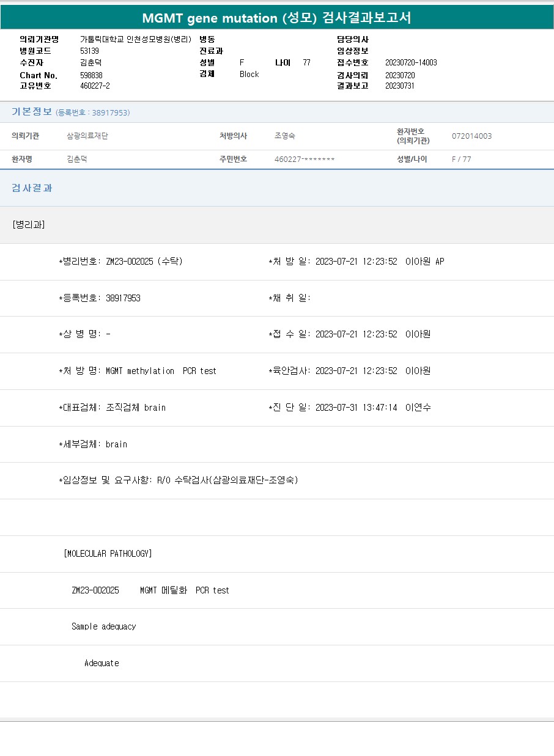Select the 주민번호 masked value
The height and width of the screenshot is (756, 554).
click(305, 159)
